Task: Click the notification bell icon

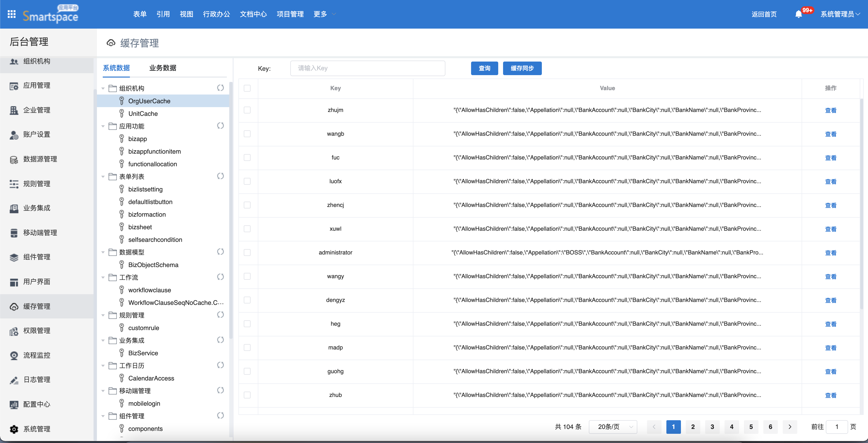Action: pyautogui.click(x=798, y=14)
